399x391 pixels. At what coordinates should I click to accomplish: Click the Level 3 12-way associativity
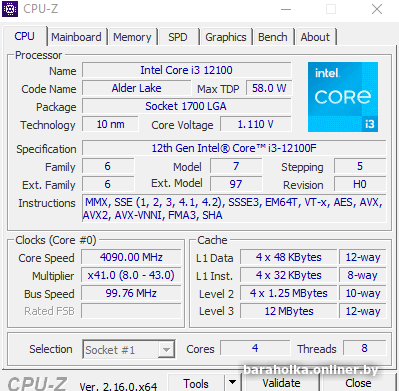[363, 311]
